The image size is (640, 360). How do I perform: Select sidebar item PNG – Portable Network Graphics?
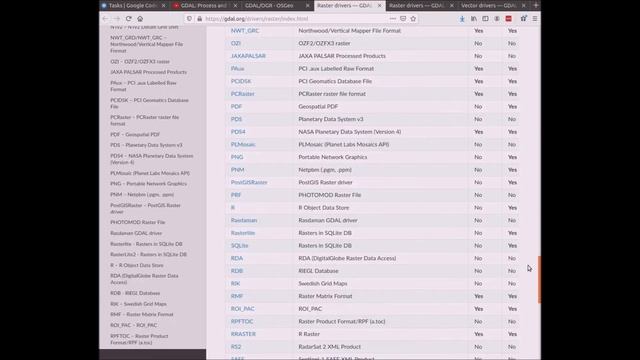[x=149, y=184]
